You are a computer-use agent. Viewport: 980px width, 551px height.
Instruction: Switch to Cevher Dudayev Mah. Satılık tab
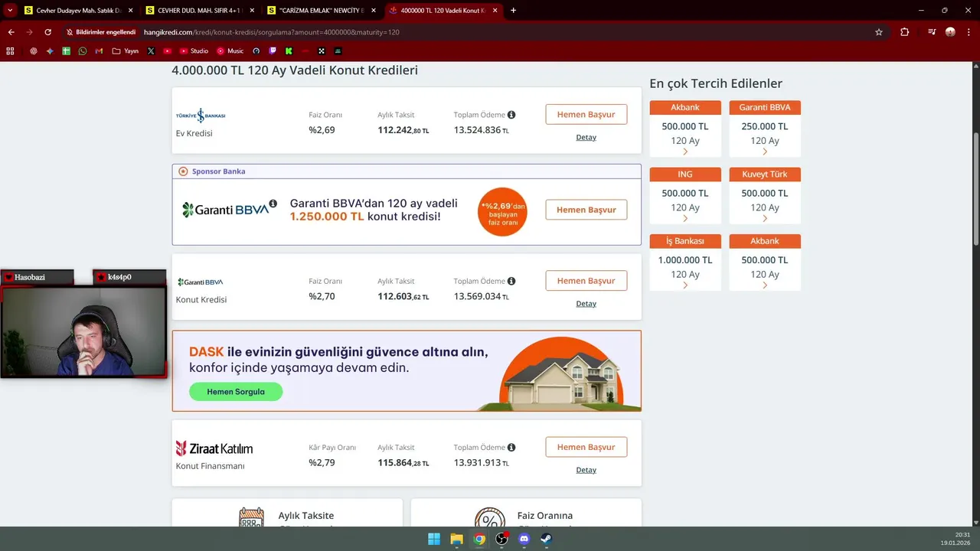point(79,11)
